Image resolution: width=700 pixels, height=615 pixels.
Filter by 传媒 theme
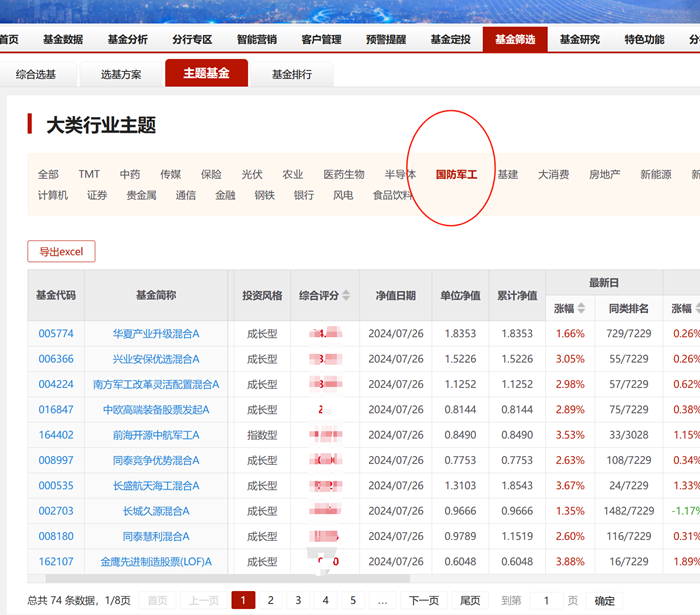click(x=171, y=174)
